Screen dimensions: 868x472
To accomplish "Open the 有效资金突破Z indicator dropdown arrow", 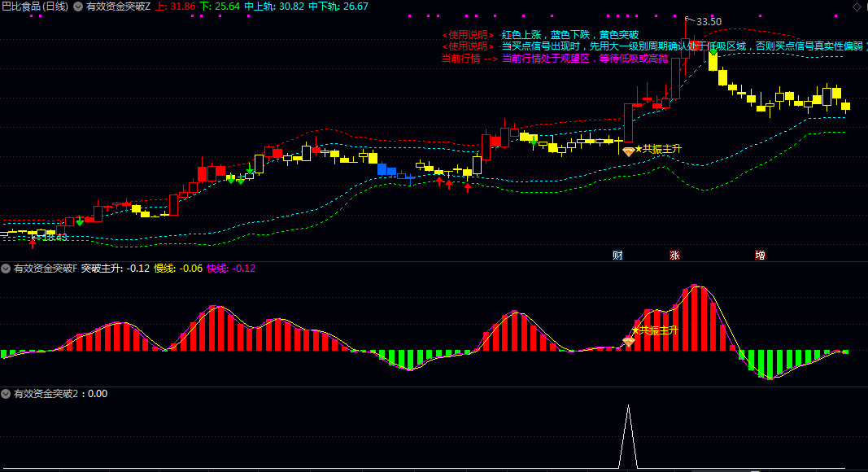I will pyautogui.click(x=78, y=7).
